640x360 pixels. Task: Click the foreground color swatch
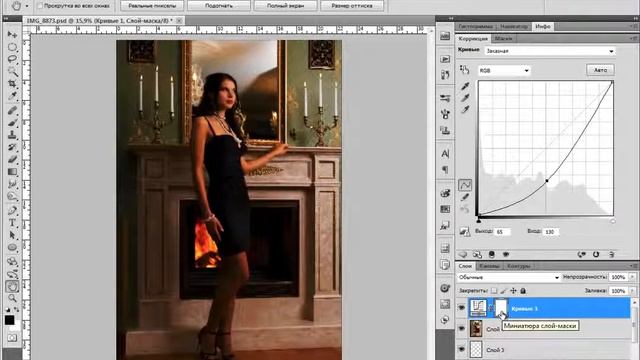9,320
